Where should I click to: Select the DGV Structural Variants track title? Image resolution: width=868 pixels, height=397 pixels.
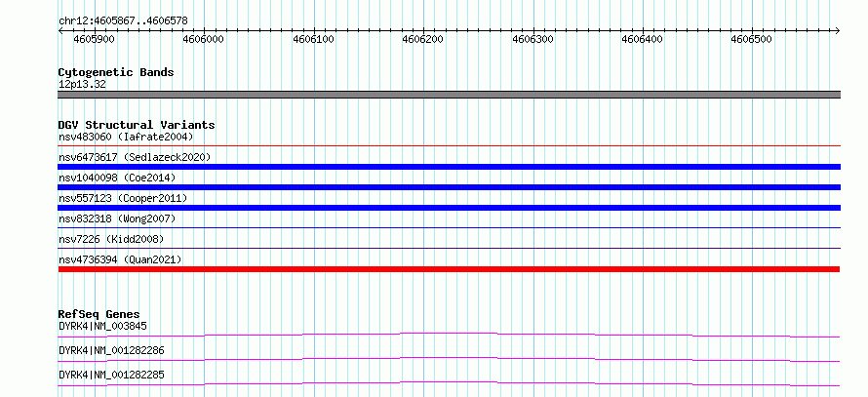click(x=137, y=125)
